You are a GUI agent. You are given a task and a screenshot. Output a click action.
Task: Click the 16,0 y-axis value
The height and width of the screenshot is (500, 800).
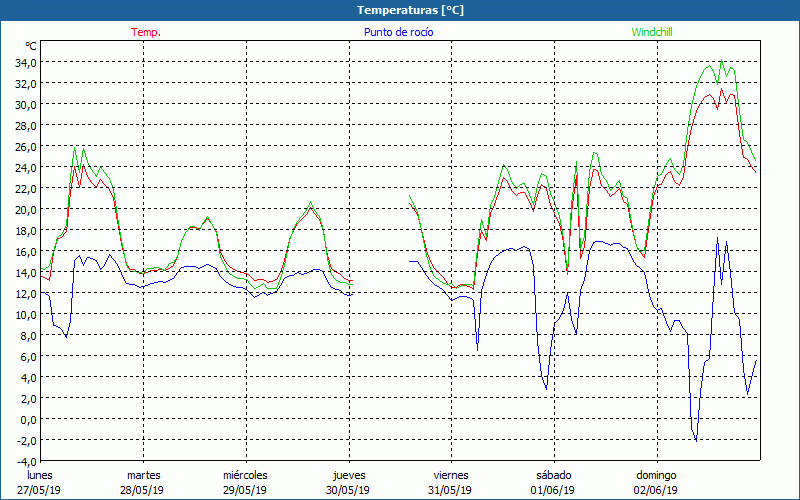(27, 252)
